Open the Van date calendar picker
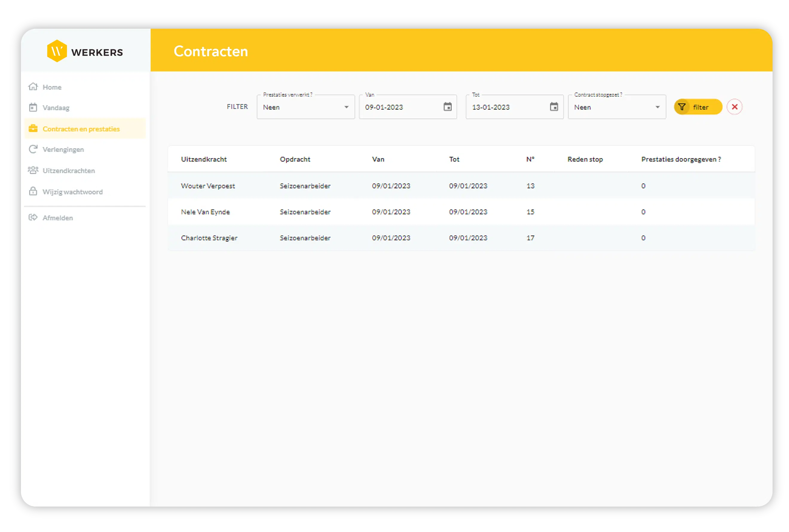The image size is (789, 532). 447,107
